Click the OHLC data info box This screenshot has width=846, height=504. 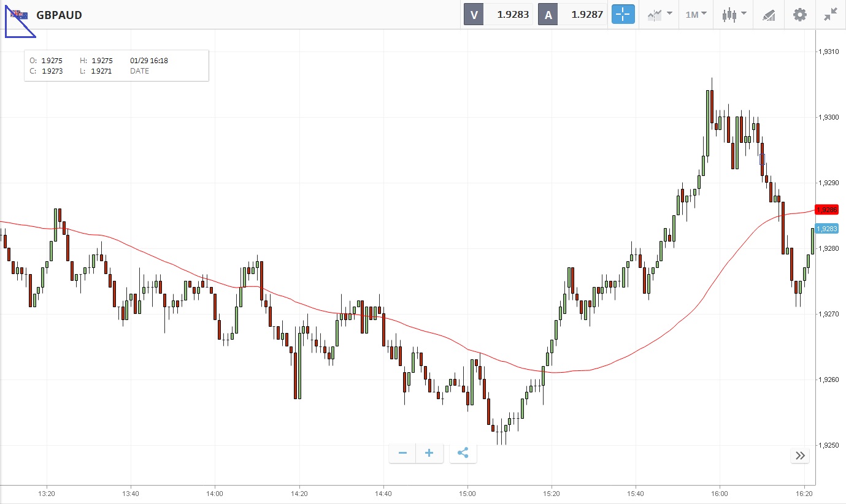point(117,66)
